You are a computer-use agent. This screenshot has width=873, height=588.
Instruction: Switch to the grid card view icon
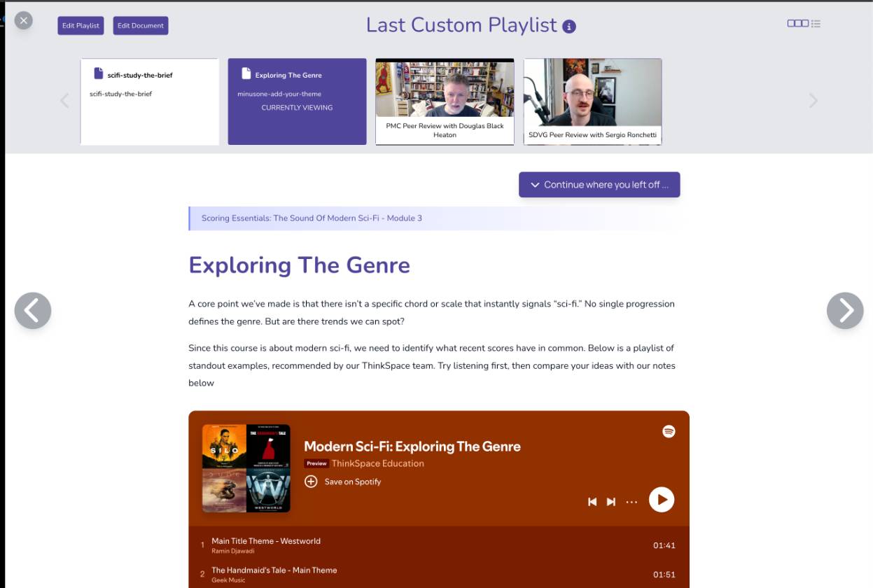point(797,23)
